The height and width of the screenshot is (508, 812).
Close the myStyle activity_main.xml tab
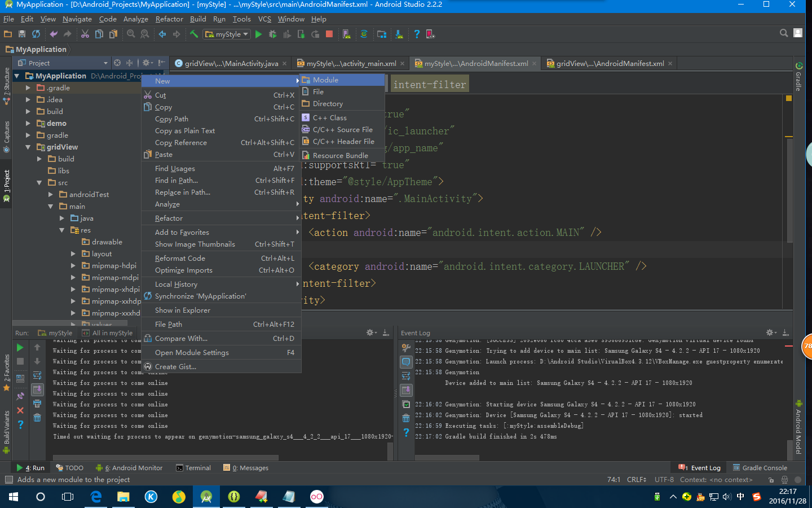(x=403, y=64)
